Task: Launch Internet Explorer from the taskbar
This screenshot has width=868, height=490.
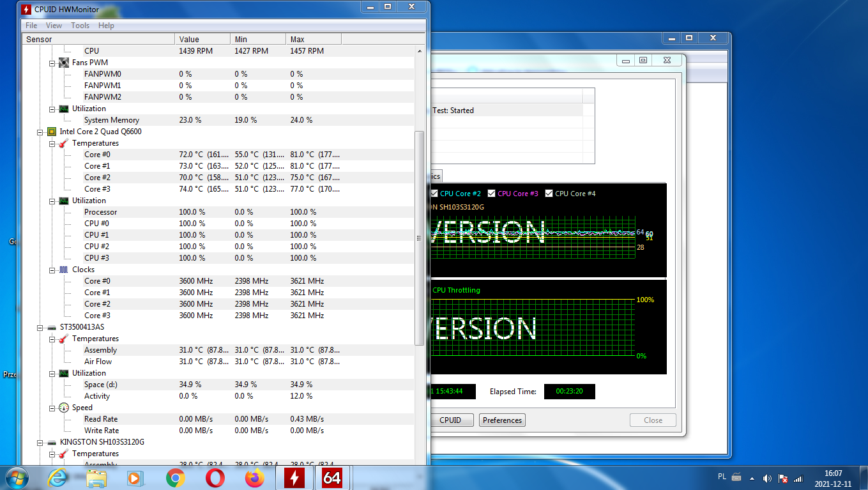Action: 59,478
